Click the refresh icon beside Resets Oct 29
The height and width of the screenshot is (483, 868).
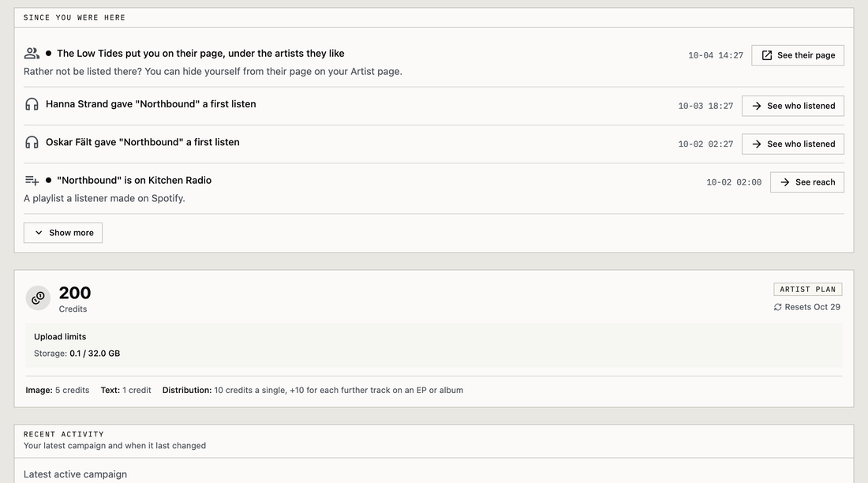(778, 307)
